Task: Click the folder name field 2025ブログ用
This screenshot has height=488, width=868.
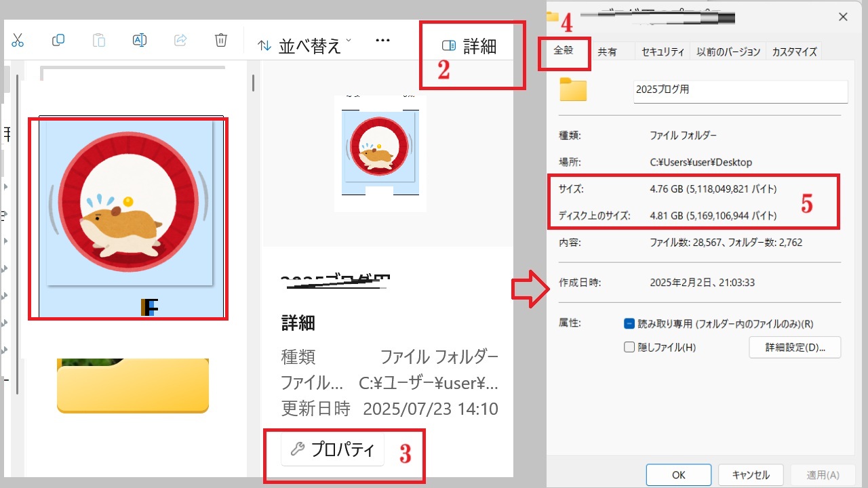Action: point(740,90)
